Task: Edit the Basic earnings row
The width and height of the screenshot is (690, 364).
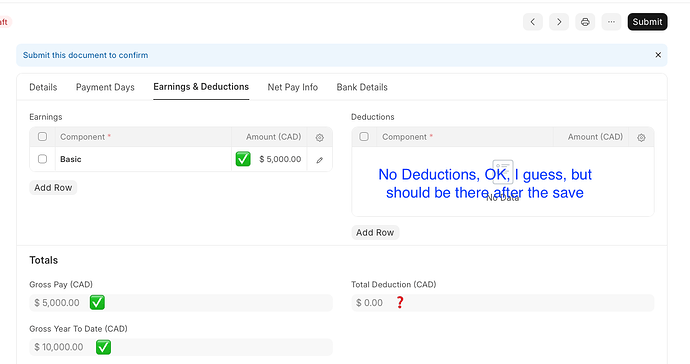Action: pos(319,160)
